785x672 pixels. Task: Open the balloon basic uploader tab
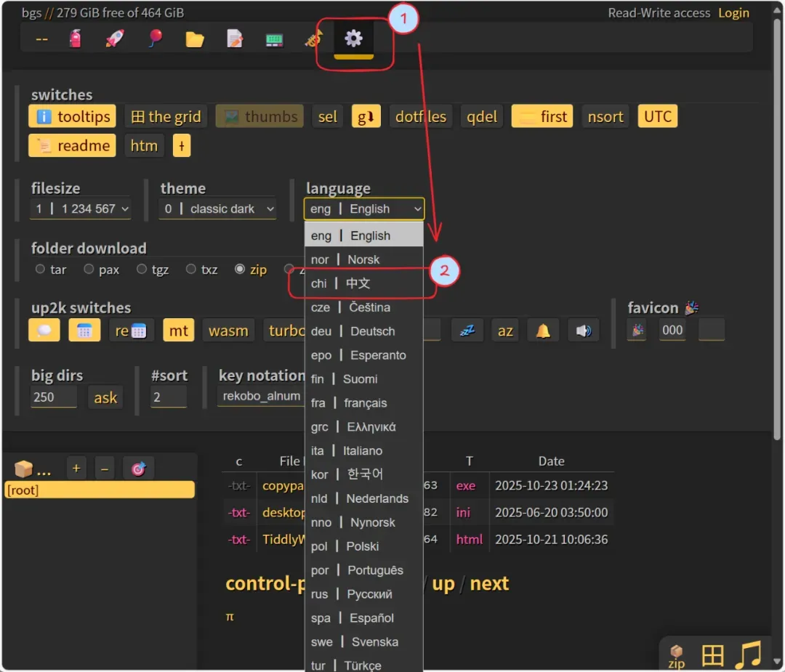tap(156, 39)
